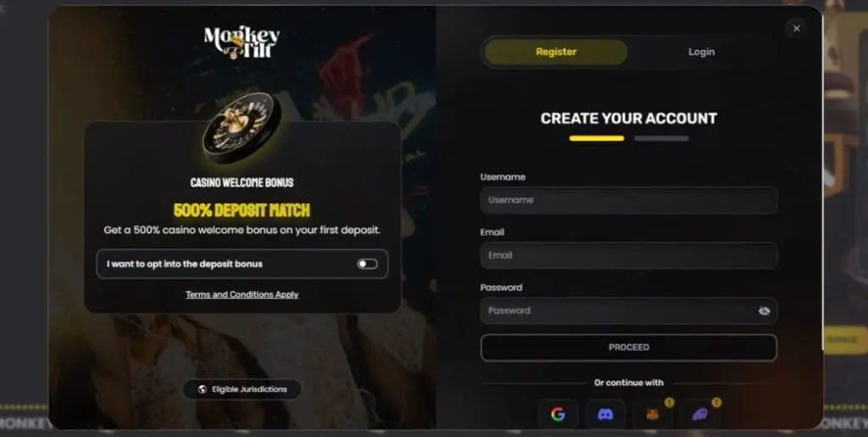Switch to the Login tab
The height and width of the screenshot is (437, 868).
pyautogui.click(x=701, y=52)
